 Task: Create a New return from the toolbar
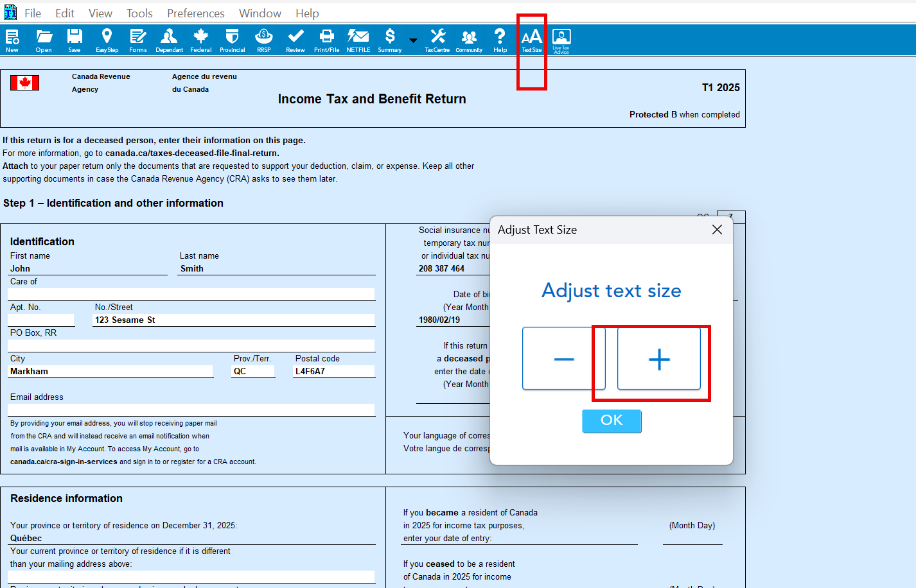(x=12, y=40)
